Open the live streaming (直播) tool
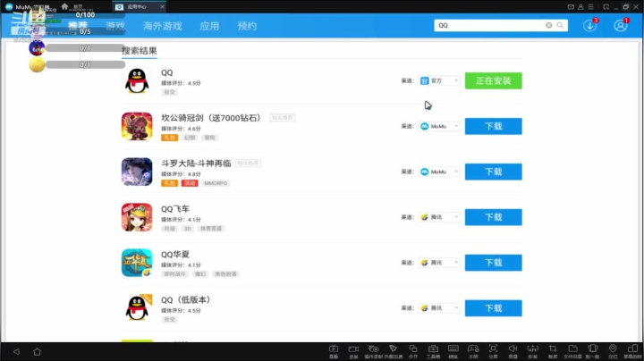This screenshot has height=361, width=644. (x=334, y=351)
